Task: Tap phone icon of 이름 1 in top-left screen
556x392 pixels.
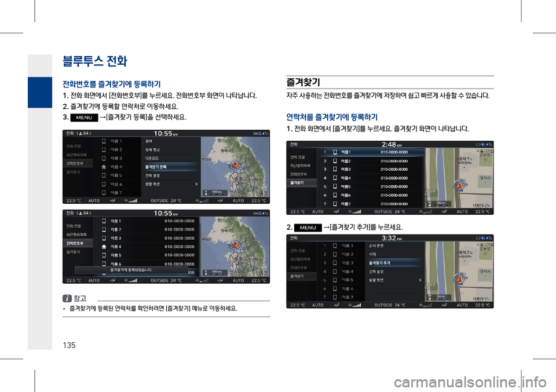Action: [104, 141]
